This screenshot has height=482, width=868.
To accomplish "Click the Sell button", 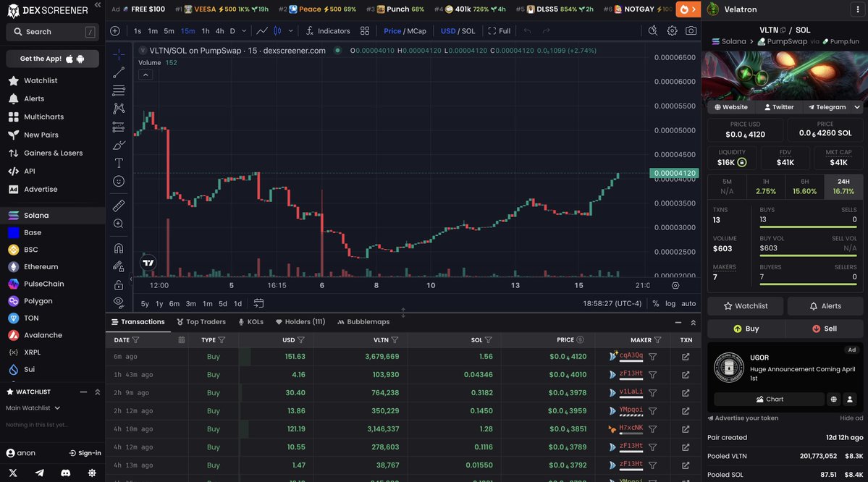I will coord(825,329).
